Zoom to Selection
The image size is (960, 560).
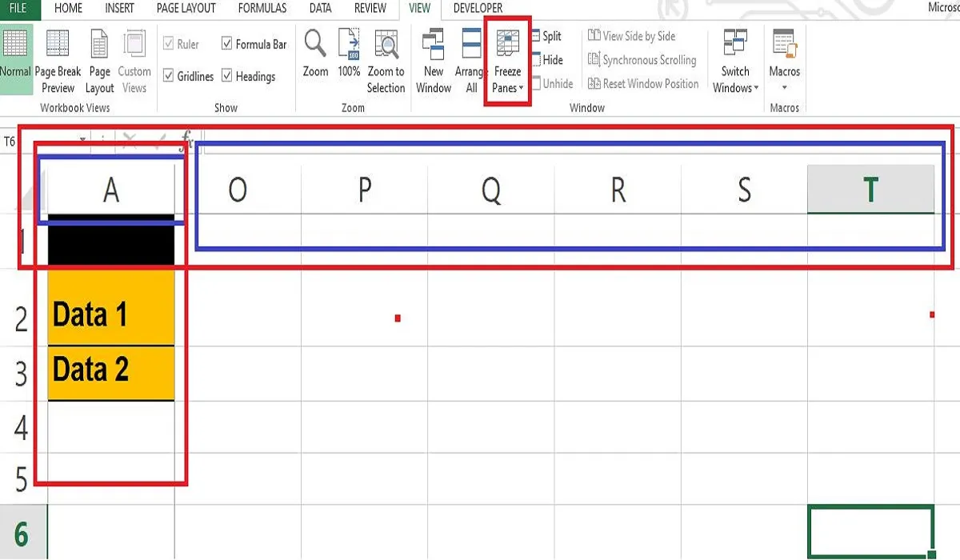click(386, 62)
